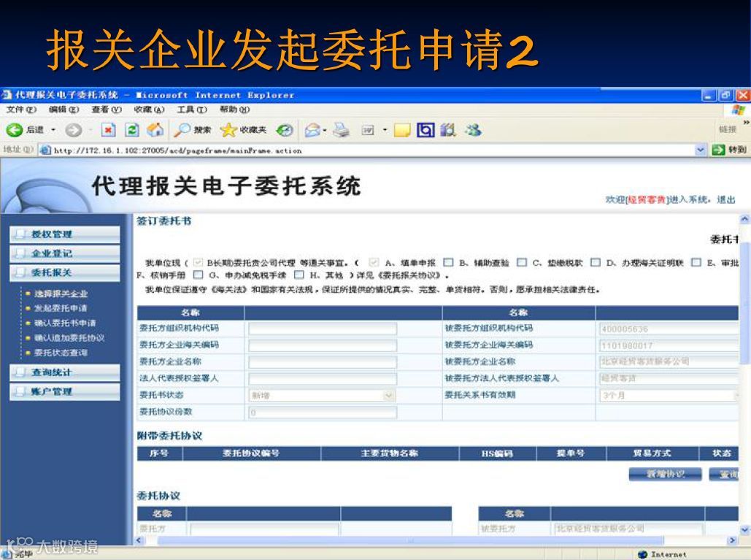Open the 委托关系书有效期 dropdown
Screen dimensions: 751x560
(736, 395)
